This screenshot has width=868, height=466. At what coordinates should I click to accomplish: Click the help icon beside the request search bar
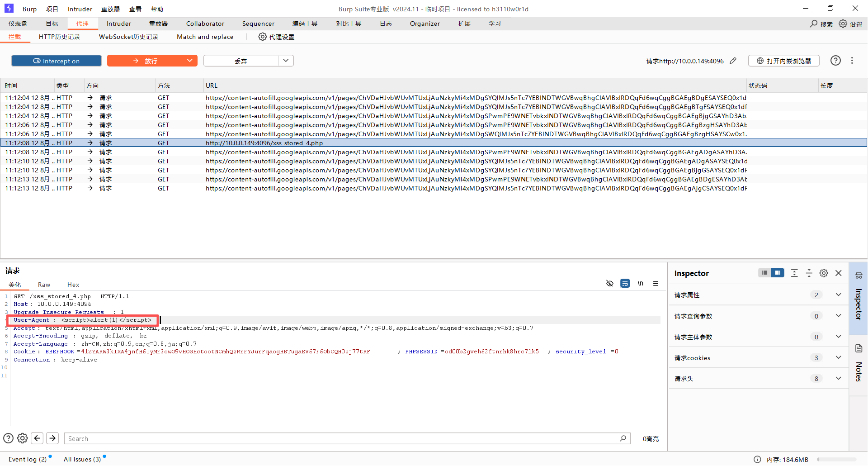(x=8, y=438)
